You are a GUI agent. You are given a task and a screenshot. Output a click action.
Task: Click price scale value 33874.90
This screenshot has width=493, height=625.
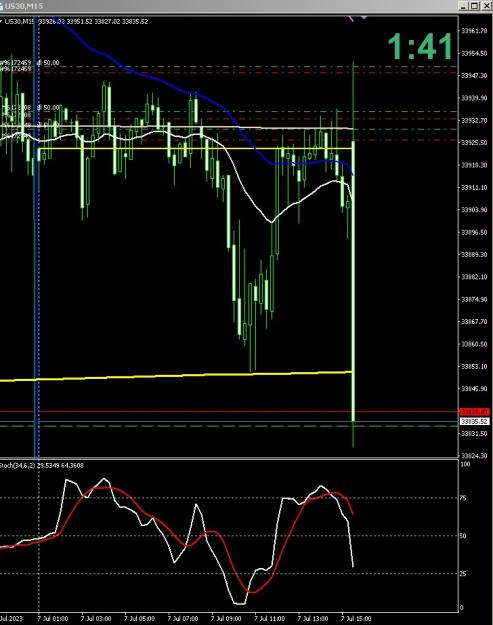[474, 299]
